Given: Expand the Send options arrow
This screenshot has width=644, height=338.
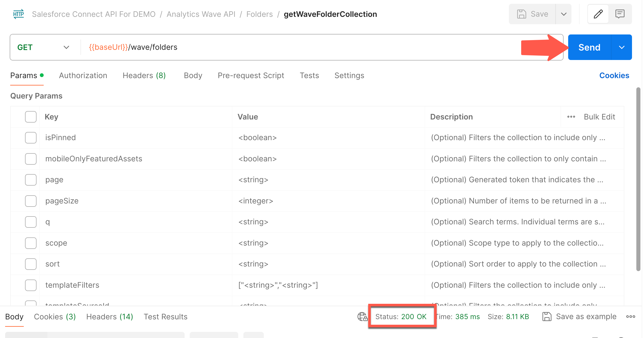Looking at the screenshot, I should (x=622, y=47).
